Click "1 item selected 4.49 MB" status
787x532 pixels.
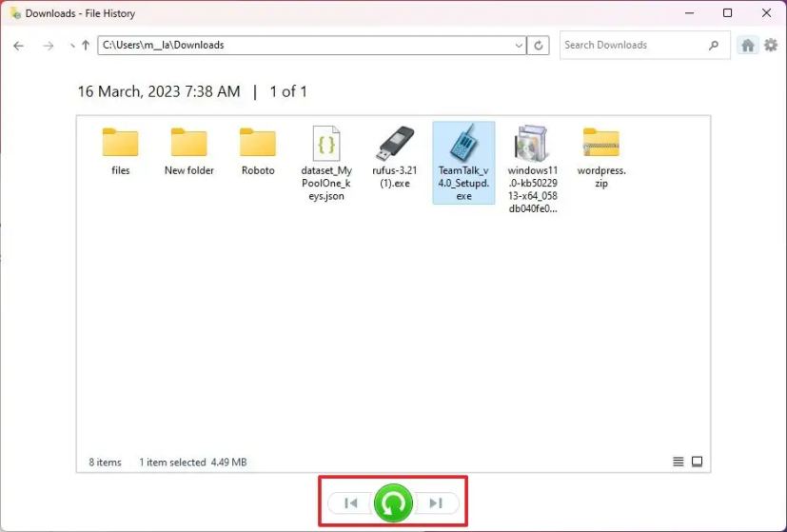click(x=193, y=463)
